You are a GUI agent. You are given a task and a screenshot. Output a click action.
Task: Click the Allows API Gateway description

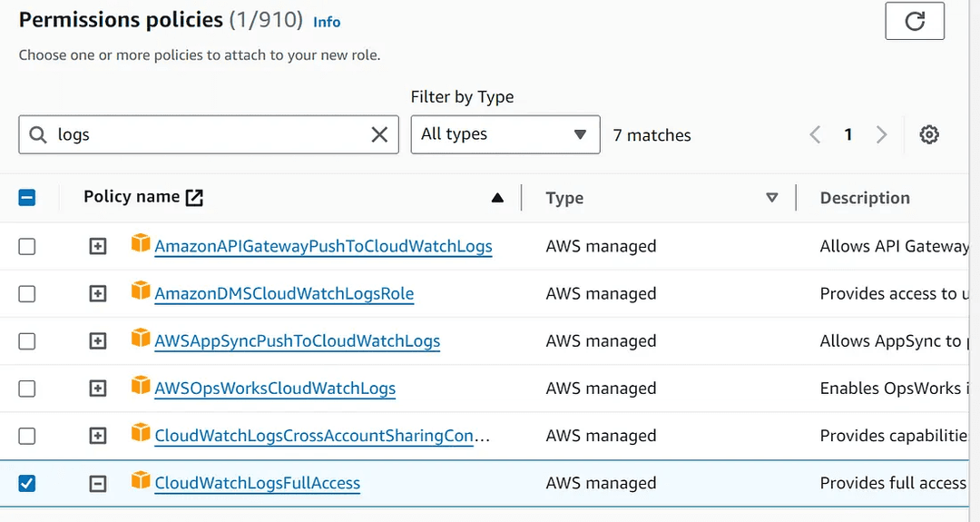(x=895, y=246)
